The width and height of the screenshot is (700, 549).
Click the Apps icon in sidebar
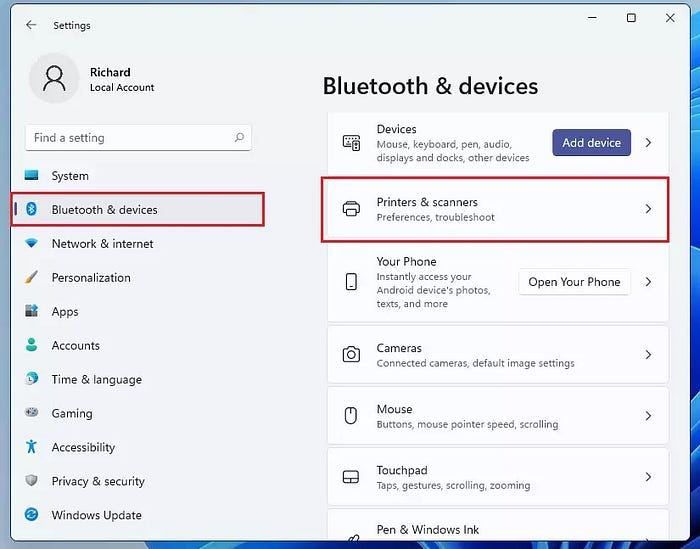pos(31,310)
